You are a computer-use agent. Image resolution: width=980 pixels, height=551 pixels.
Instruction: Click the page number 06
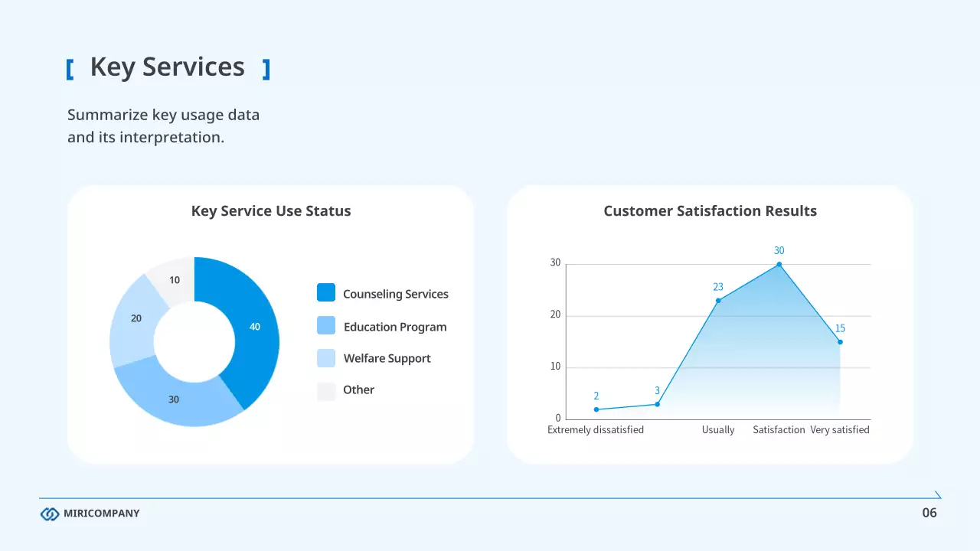(x=929, y=513)
